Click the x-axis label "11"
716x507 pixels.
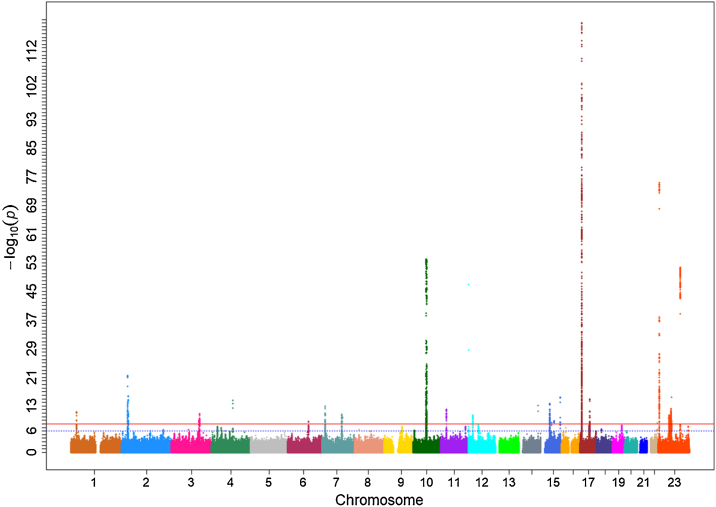pos(454,482)
